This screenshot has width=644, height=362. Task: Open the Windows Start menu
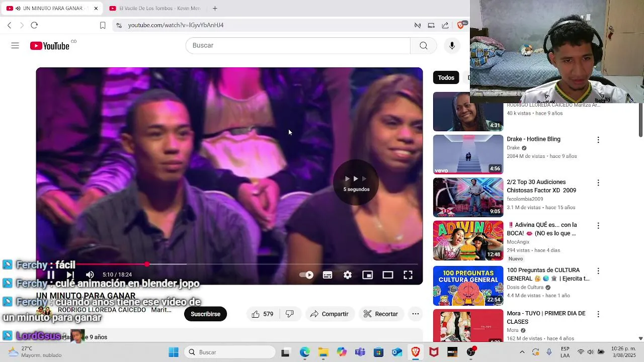coord(174,352)
